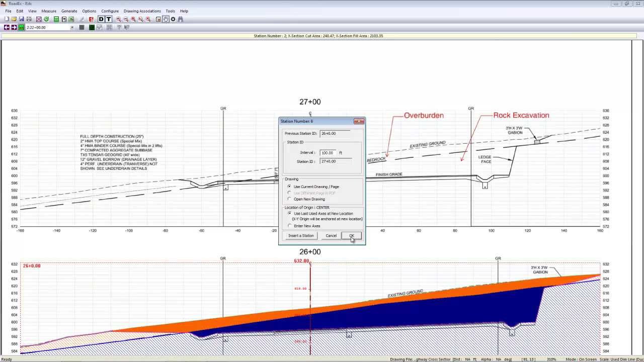Click the 310% zoom value in status bar
Viewport: 644px width, 362px height.
551,359
